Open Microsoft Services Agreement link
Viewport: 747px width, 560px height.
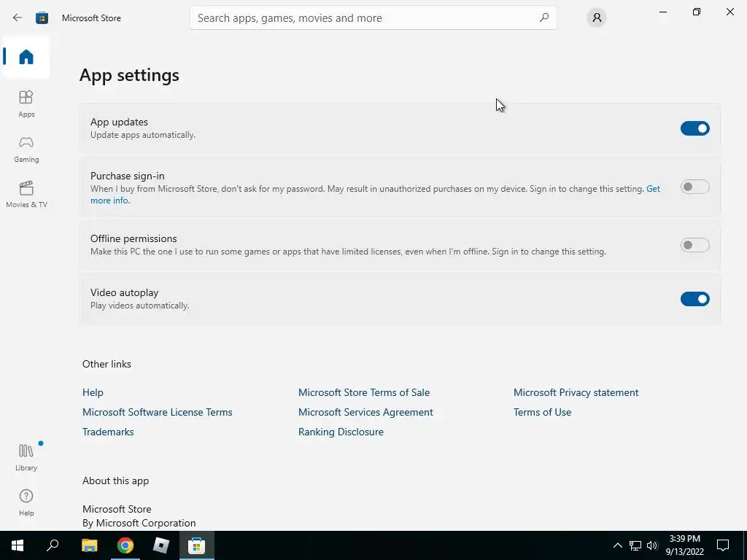365,413
